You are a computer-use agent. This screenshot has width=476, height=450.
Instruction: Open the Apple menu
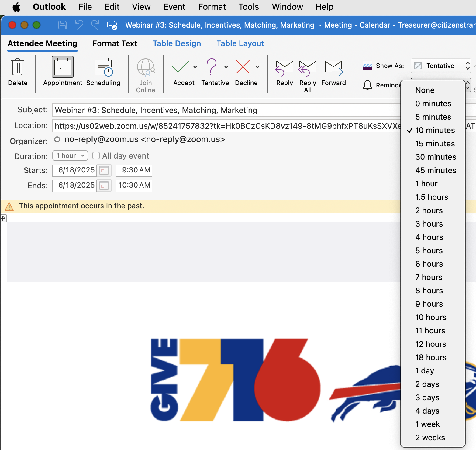click(x=16, y=7)
